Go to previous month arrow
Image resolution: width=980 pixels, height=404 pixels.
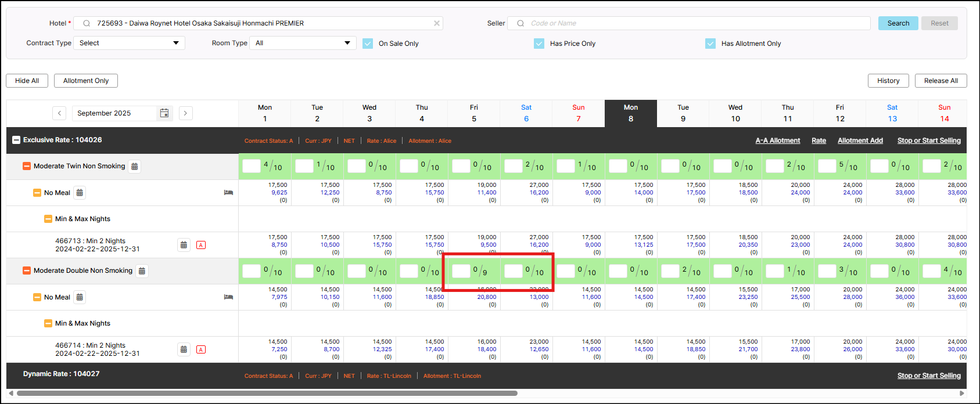(x=59, y=113)
